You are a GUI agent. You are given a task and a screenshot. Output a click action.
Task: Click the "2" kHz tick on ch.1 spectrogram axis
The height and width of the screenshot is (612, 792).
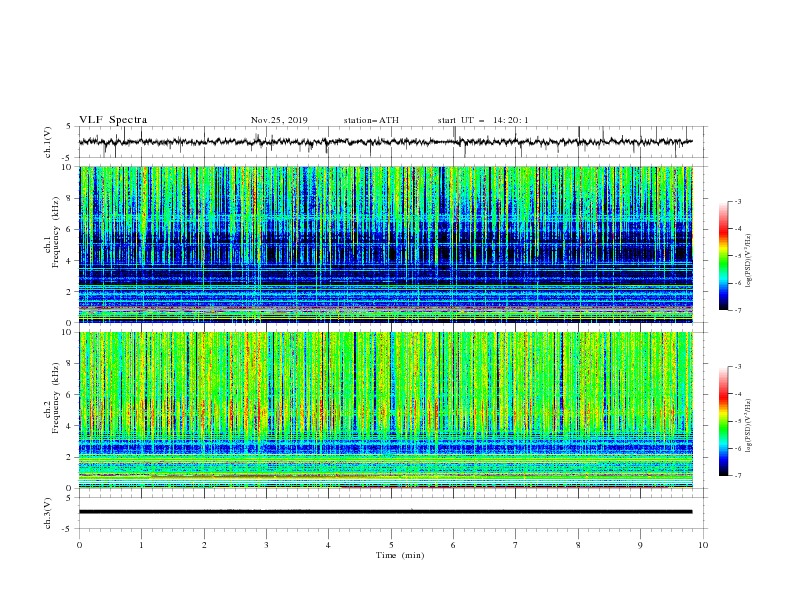tap(70, 292)
